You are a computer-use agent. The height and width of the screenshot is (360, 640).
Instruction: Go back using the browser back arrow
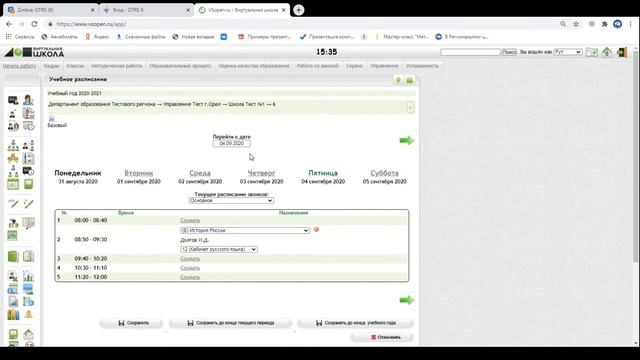point(9,24)
